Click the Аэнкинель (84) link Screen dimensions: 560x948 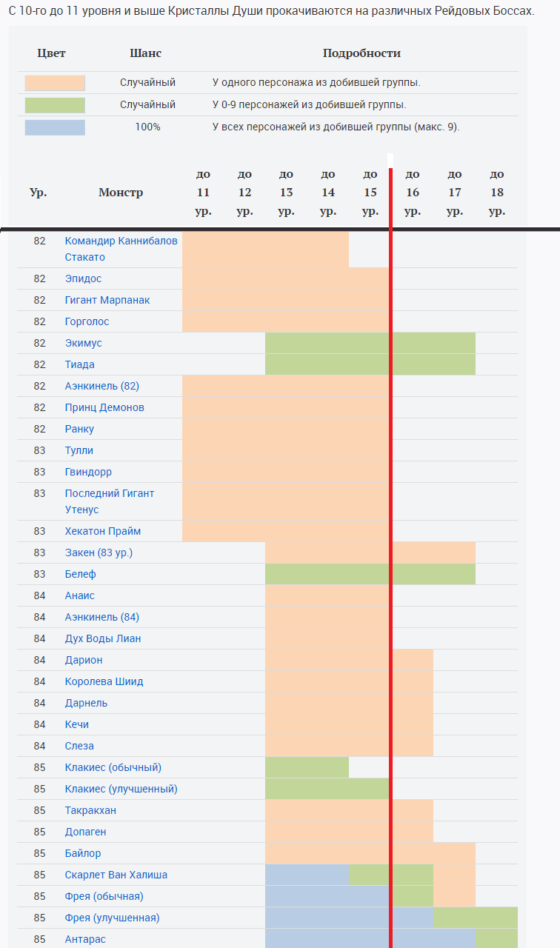pos(102,617)
